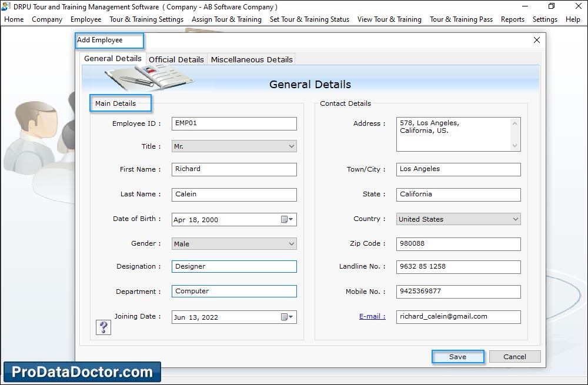Screen dimensions: 588x385
Task: Switch to the Official Details tab
Action: [176, 59]
